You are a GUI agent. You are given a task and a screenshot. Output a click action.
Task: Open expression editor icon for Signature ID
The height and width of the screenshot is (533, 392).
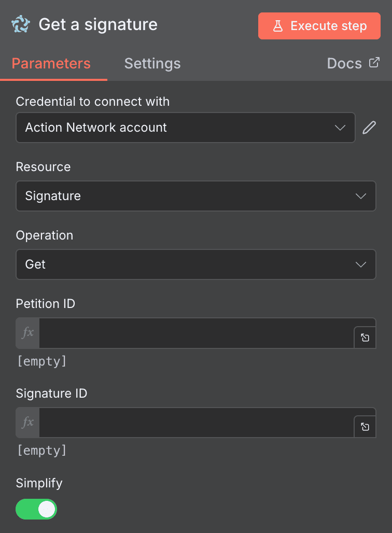coord(365,426)
